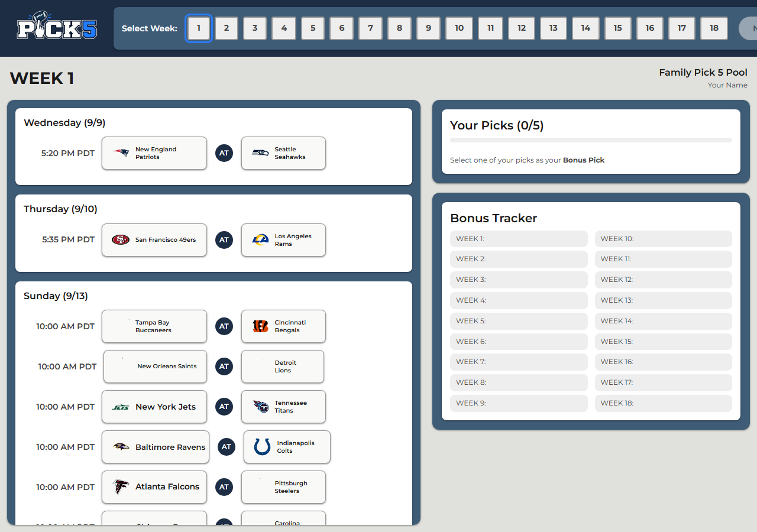Screen dimensions: 757x532
Task: Click the "Select Week:" label
Action: click(x=150, y=28)
